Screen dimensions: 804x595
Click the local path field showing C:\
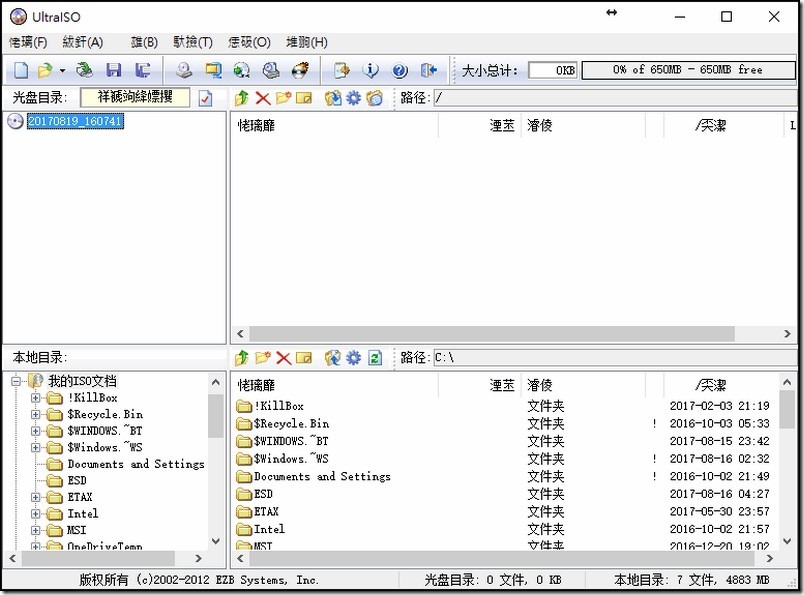point(615,358)
